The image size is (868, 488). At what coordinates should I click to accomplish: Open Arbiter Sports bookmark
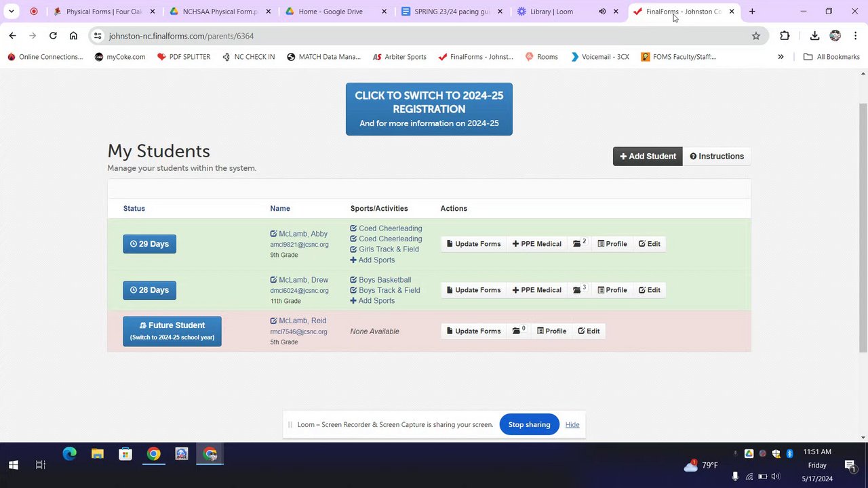[x=399, y=57]
